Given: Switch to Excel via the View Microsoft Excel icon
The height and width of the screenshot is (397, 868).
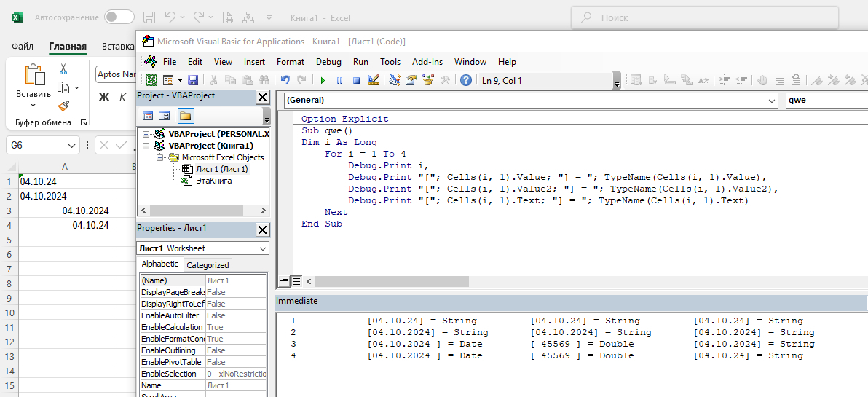Looking at the screenshot, I should click(151, 81).
